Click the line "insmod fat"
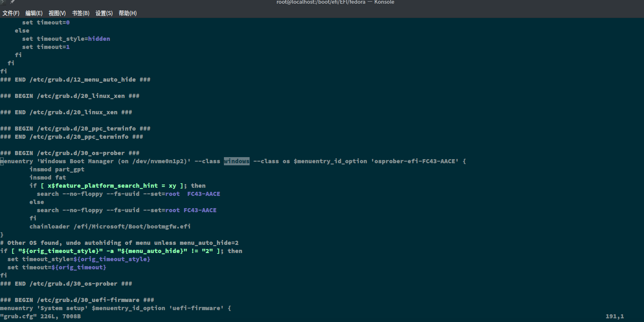 click(x=48, y=178)
